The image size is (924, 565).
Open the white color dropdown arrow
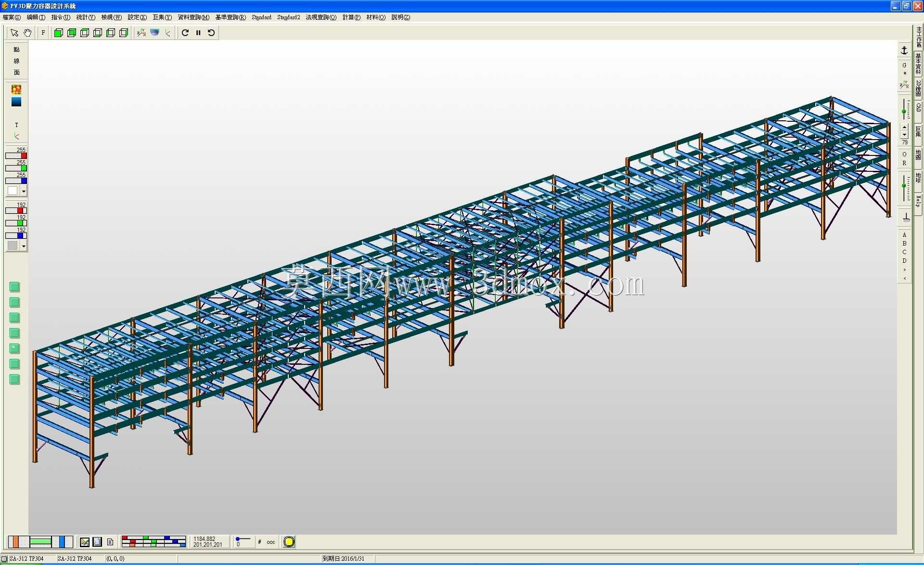pyautogui.click(x=24, y=191)
